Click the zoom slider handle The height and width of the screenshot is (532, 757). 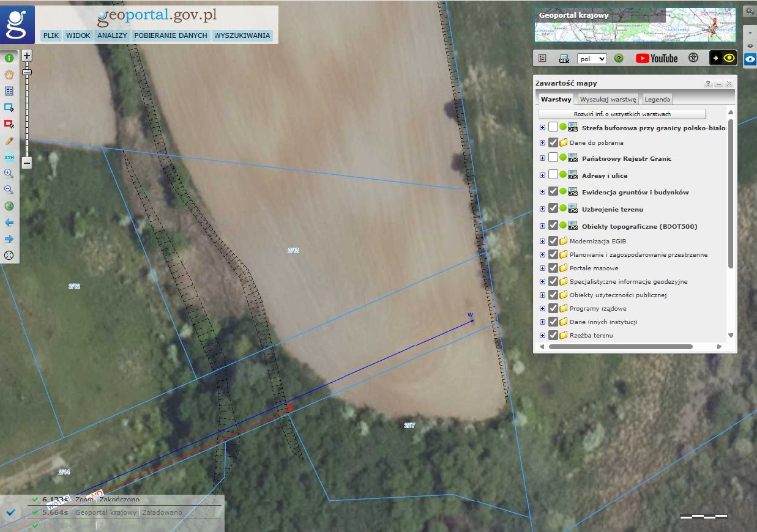27,72
